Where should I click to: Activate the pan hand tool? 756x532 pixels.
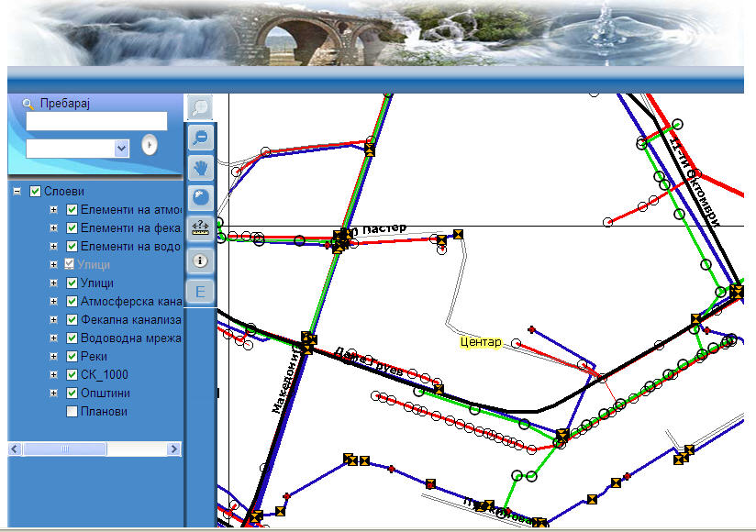click(x=201, y=167)
